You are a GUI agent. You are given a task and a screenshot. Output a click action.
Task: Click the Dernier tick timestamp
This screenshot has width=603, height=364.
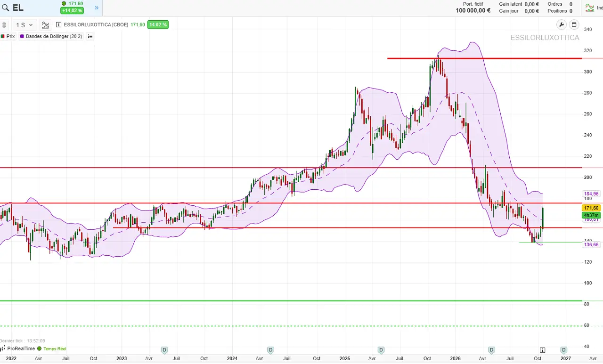(x=23, y=340)
